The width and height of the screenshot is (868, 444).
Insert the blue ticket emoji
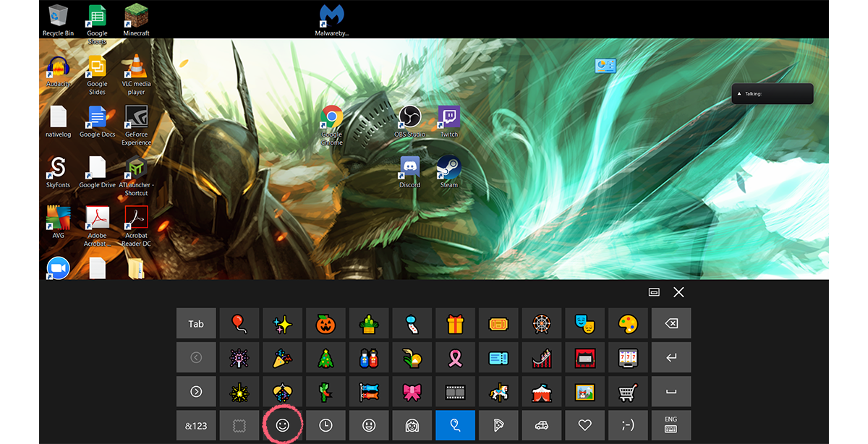[x=499, y=357]
